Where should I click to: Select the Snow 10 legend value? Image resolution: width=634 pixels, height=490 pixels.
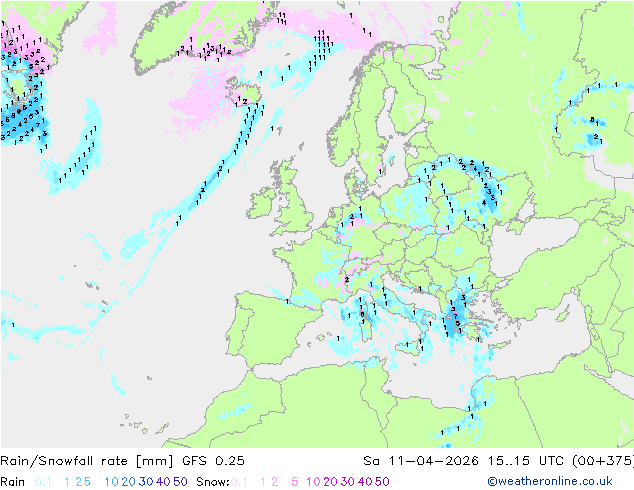[x=313, y=482]
